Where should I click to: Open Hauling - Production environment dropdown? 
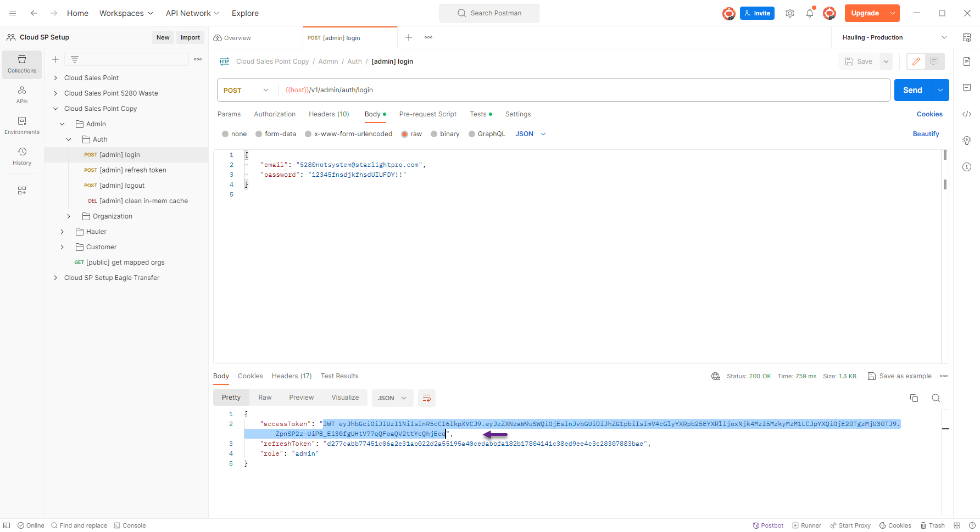pyautogui.click(x=894, y=37)
